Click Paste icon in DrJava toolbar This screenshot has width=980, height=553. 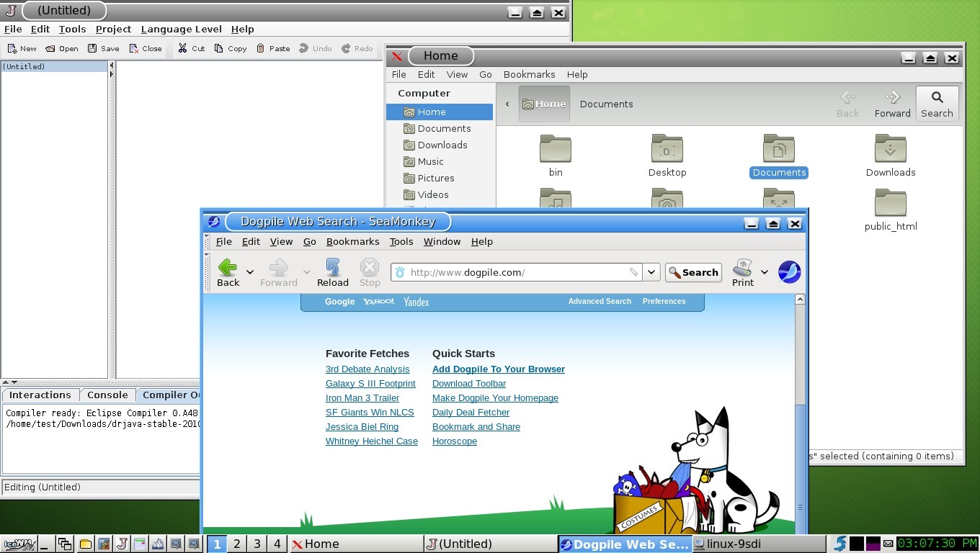tap(260, 48)
